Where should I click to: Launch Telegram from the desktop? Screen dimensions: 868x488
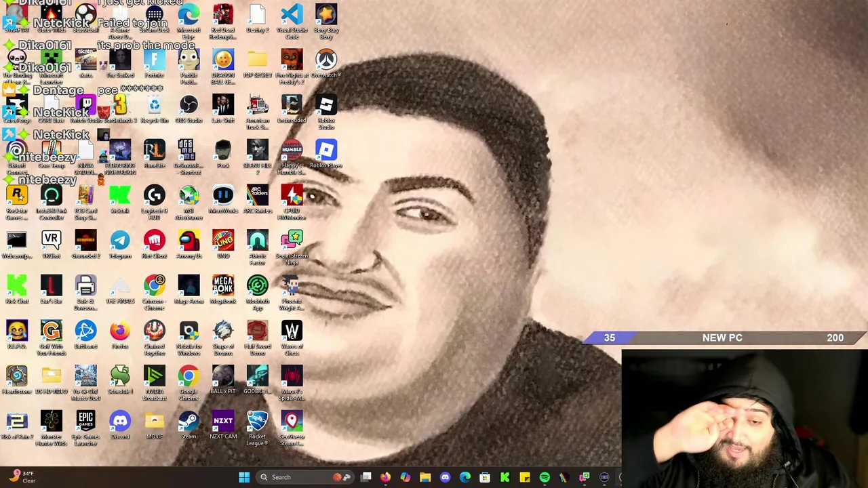click(120, 245)
